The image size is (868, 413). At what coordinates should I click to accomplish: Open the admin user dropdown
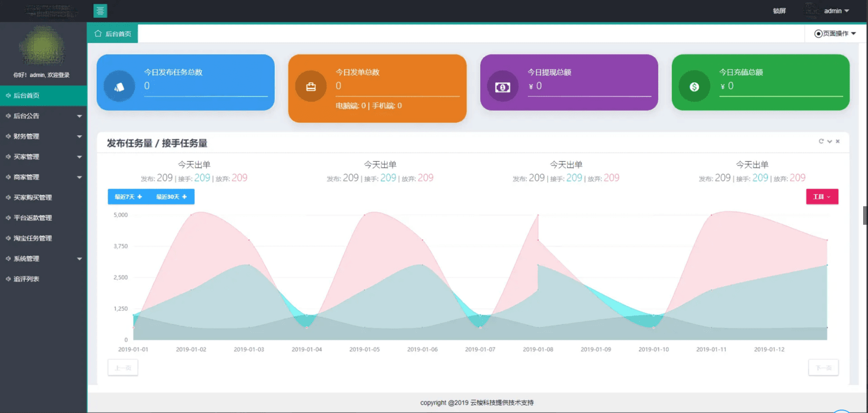tap(836, 11)
